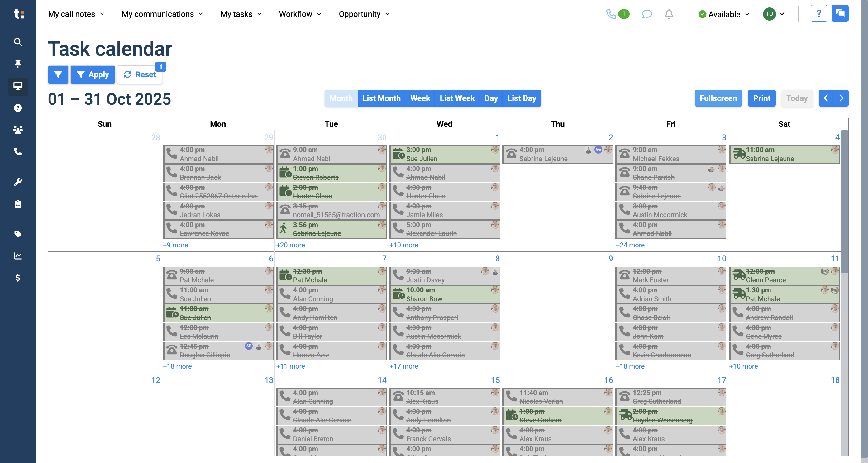Image resolution: width=868 pixels, height=463 pixels.
Task: Click the pin icon in sidebar
Action: pyautogui.click(x=18, y=64)
